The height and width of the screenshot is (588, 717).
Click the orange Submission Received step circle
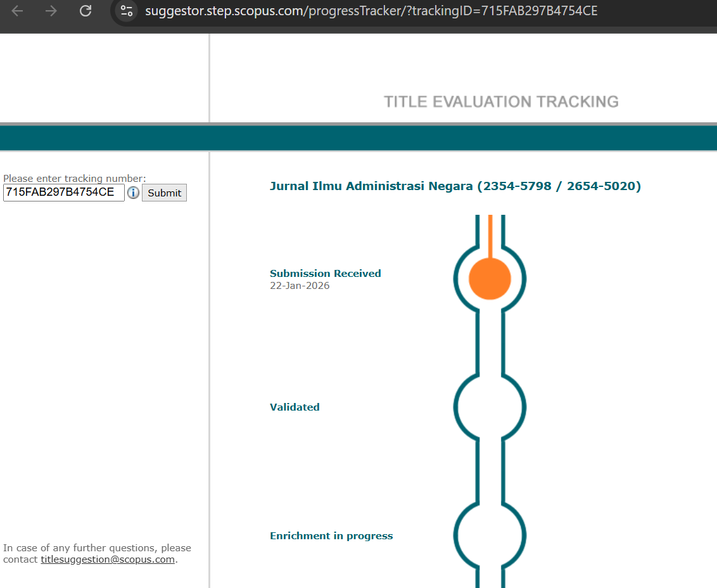(490, 279)
